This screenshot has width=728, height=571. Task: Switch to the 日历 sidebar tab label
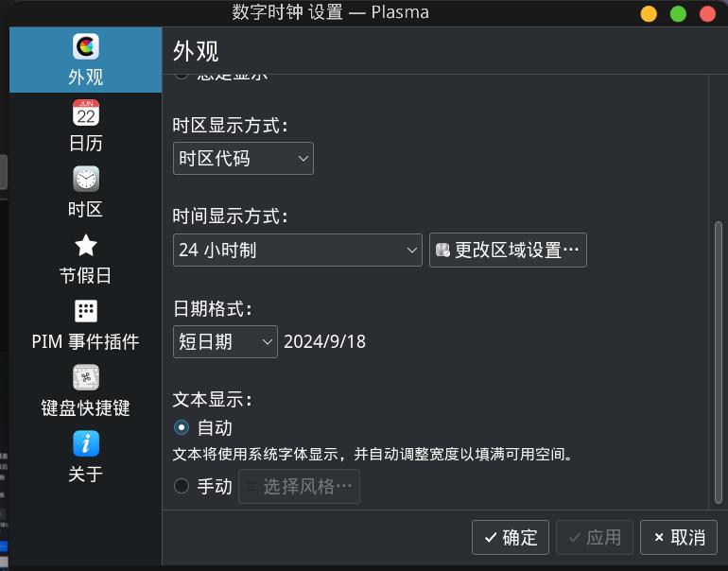[x=86, y=144]
